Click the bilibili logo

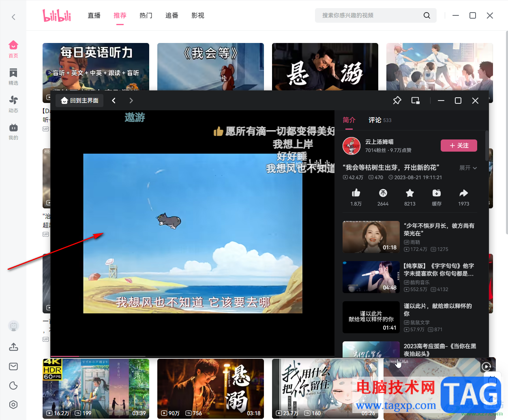(x=57, y=15)
